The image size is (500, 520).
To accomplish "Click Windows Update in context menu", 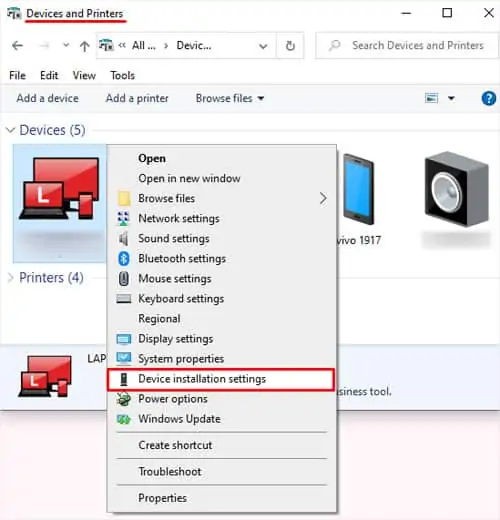I will click(x=221, y=419).
